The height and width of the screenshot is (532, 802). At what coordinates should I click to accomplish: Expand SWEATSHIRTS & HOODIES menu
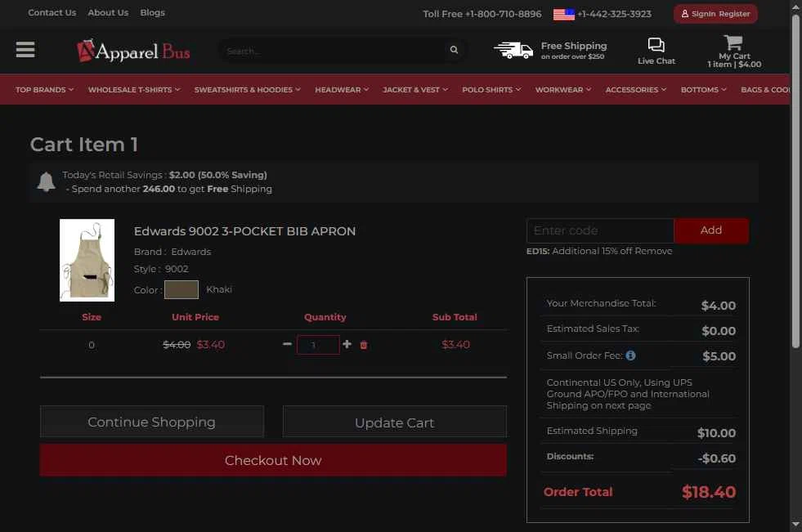click(248, 89)
